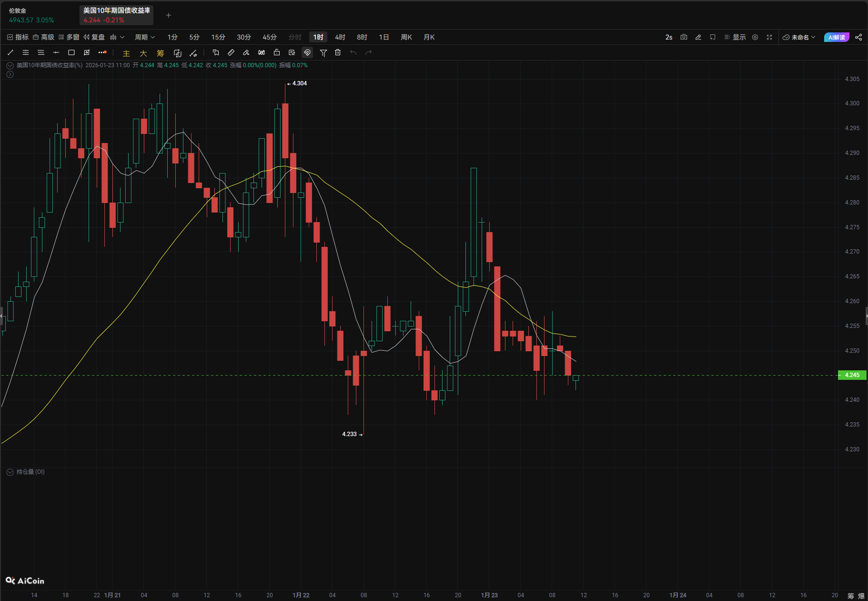868x601 pixels.
Task: Open the 未命名 layout dropdown
Action: coord(799,37)
